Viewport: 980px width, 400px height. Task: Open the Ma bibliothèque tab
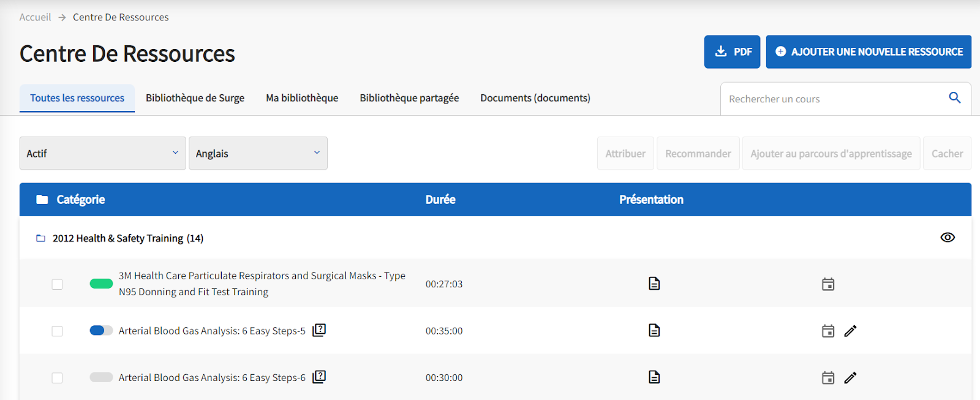tap(302, 98)
